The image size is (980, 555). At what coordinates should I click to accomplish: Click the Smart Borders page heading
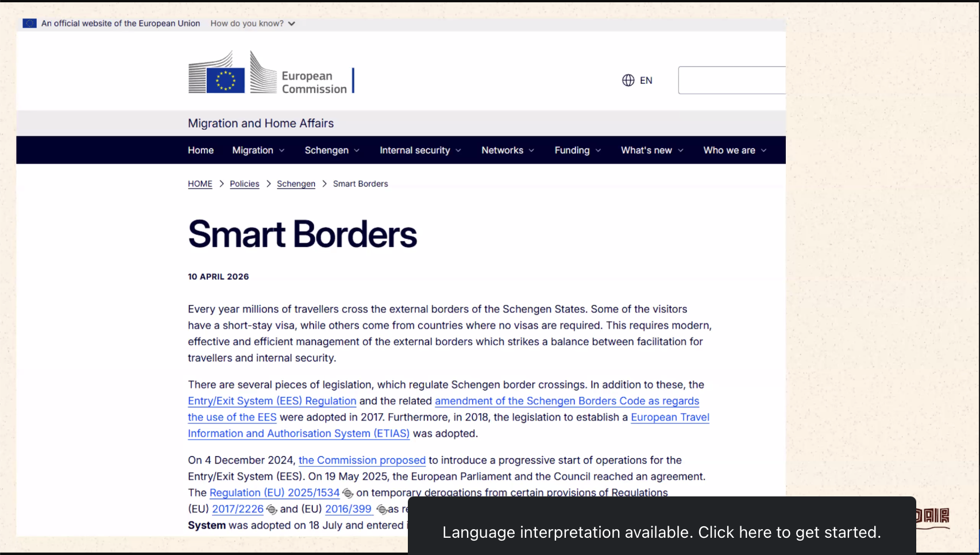[302, 234]
